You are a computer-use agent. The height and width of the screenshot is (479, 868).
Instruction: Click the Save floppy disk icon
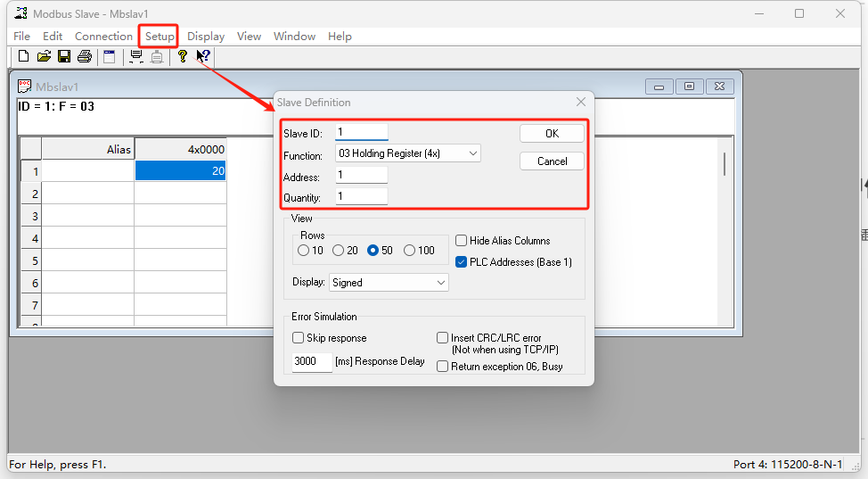pos(64,57)
